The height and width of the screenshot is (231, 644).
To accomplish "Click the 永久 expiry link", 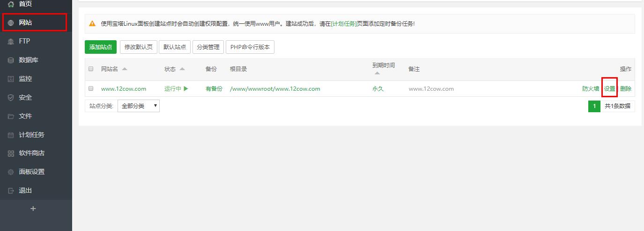I will [378, 88].
